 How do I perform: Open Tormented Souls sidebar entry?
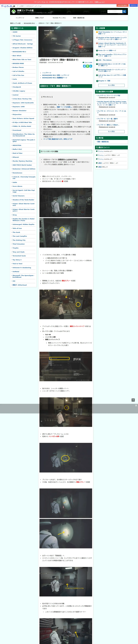19,256
